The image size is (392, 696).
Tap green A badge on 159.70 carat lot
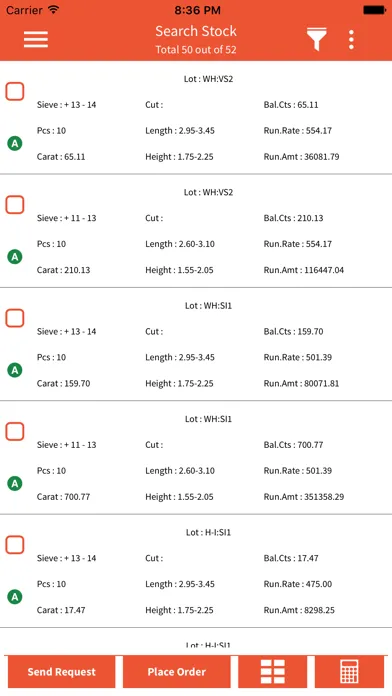15,370
